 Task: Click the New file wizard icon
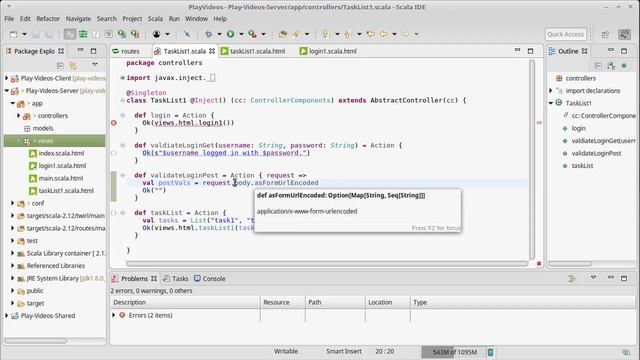tap(13, 34)
